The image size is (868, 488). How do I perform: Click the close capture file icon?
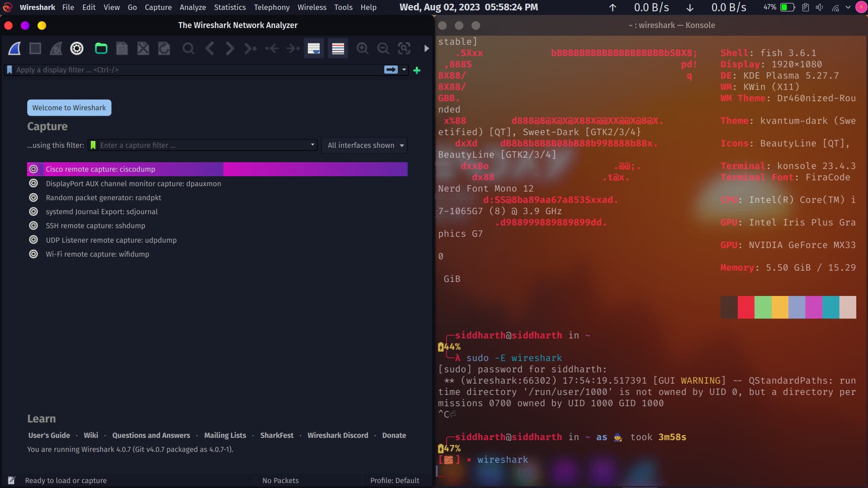click(x=143, y=48)
